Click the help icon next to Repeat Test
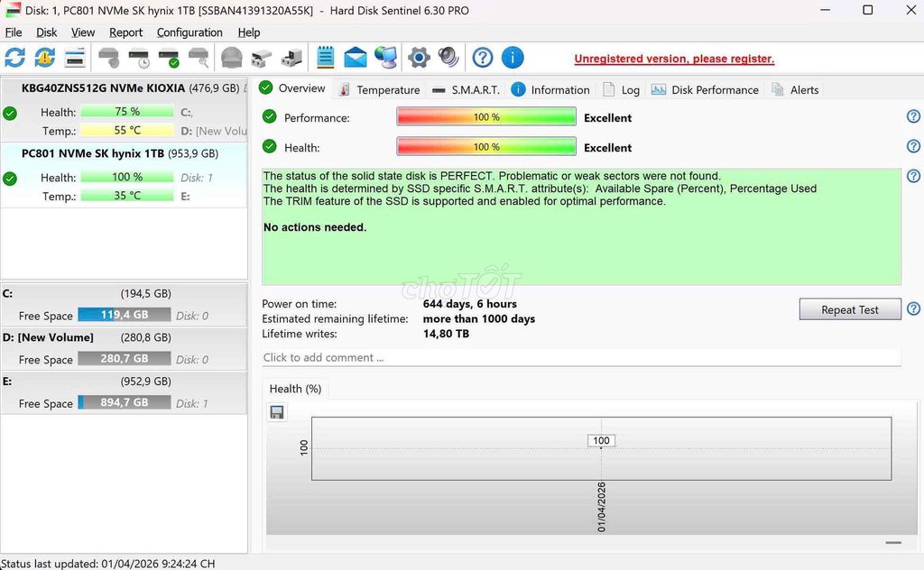Viewport: 924px width, 570px height. pos(913,309)
